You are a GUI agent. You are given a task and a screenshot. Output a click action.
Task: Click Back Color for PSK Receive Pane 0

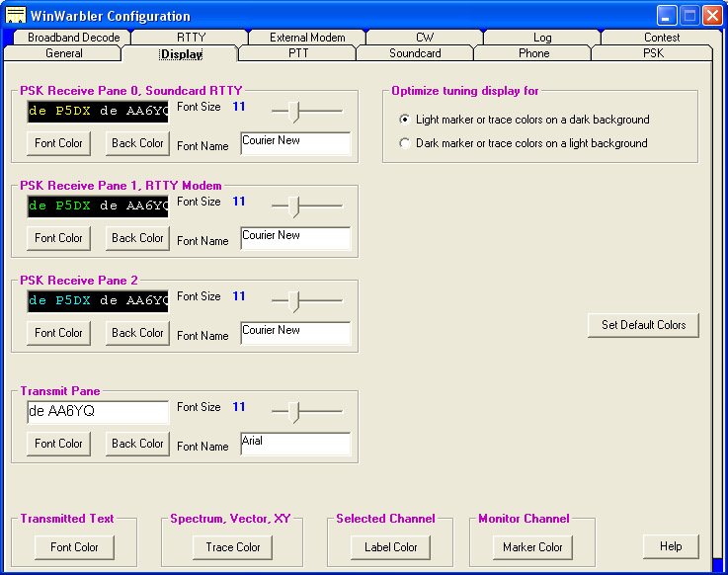[137, 143]
